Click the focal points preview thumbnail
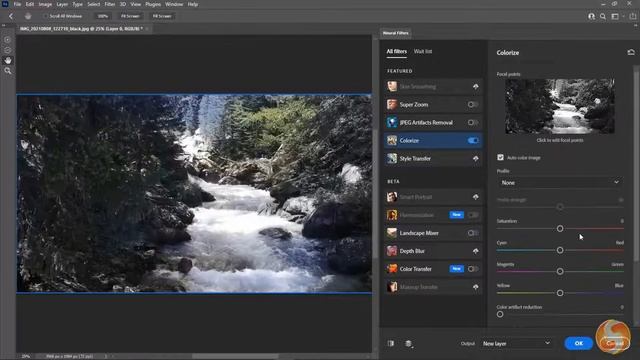Image resolution: width=640 pixels, height=360 pixels. [x=560, y=106]
